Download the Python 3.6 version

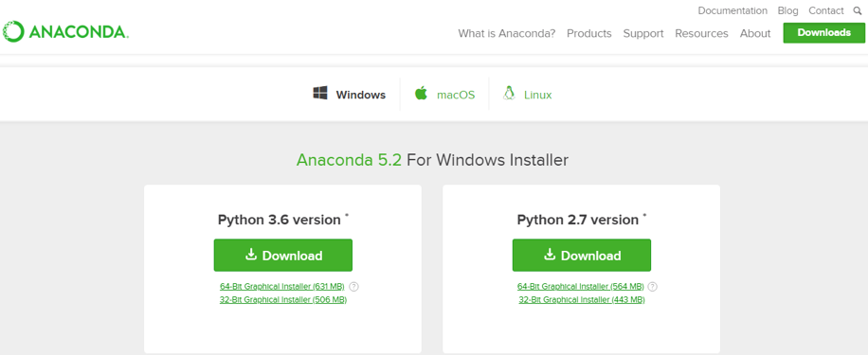point(283,255)
